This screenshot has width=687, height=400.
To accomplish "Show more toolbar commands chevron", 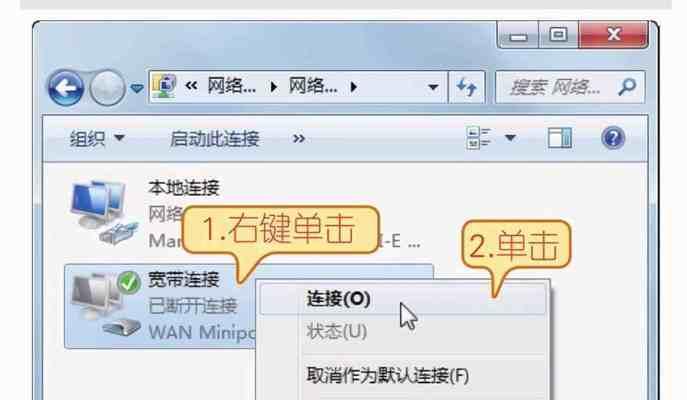I will [298, 139].
